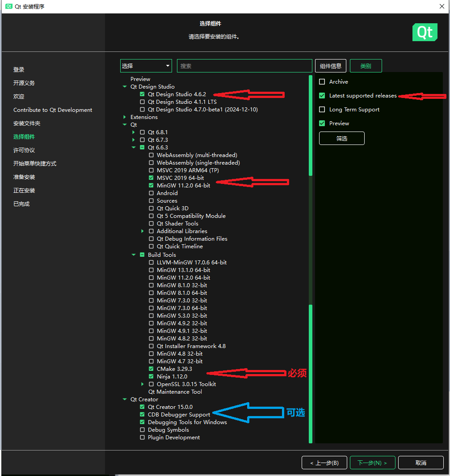Tick the Qt 6.7.3 checkbox
The image size is (450, 476).
pyautogui.click(x=142, y=140)
